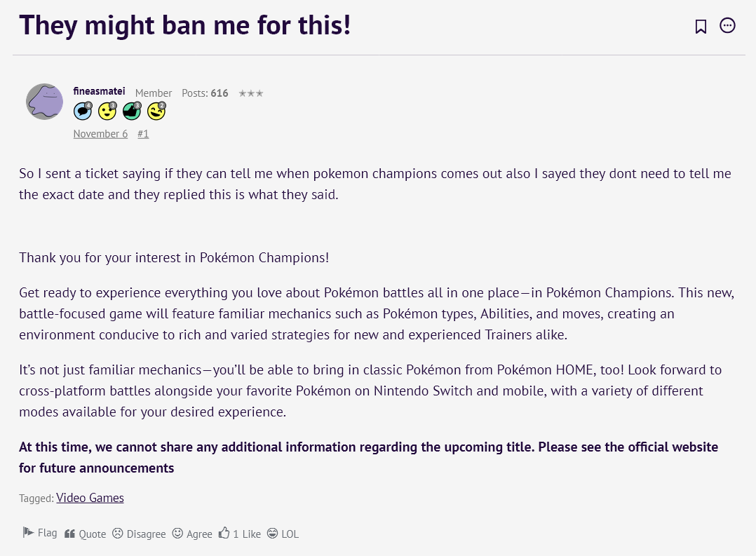
Task: Flag this post
Action: pyautogui.click(x=40, y=533)
